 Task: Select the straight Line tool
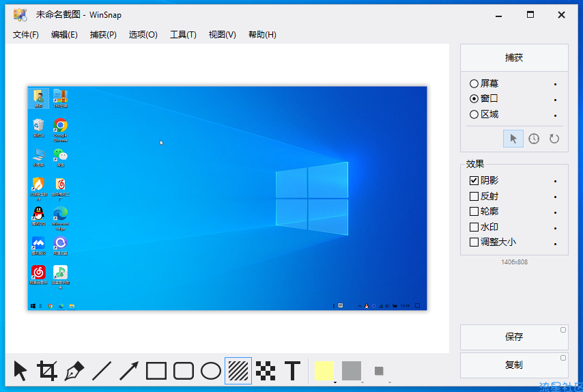coord(102,370)
